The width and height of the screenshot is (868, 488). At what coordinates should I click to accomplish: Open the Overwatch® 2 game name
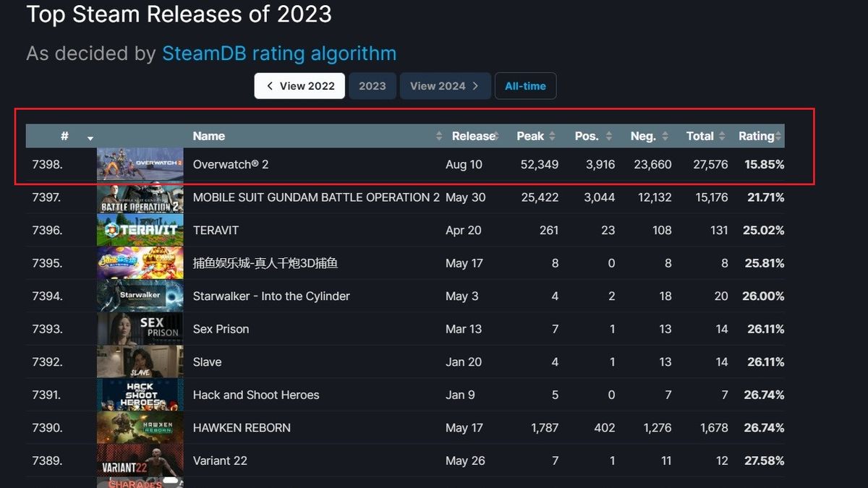coord(231,164)
